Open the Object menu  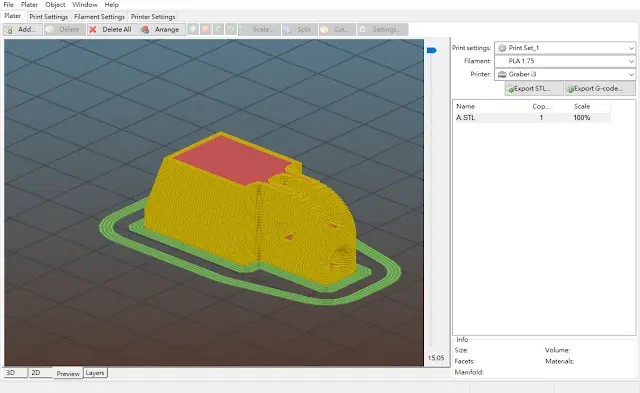(x=55, y=4)
